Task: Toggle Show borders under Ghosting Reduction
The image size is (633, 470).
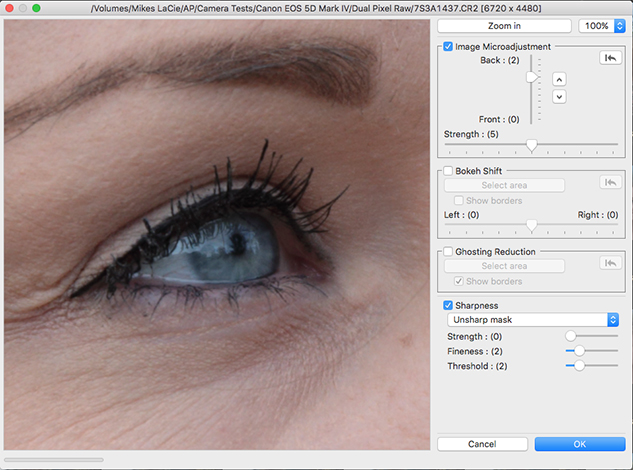Action: [x=459, y=281]
